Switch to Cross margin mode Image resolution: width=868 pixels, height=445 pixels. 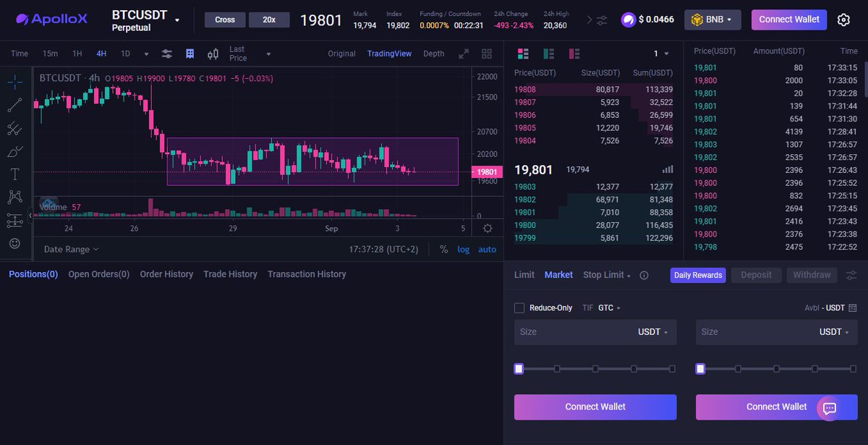pos(225,20)
